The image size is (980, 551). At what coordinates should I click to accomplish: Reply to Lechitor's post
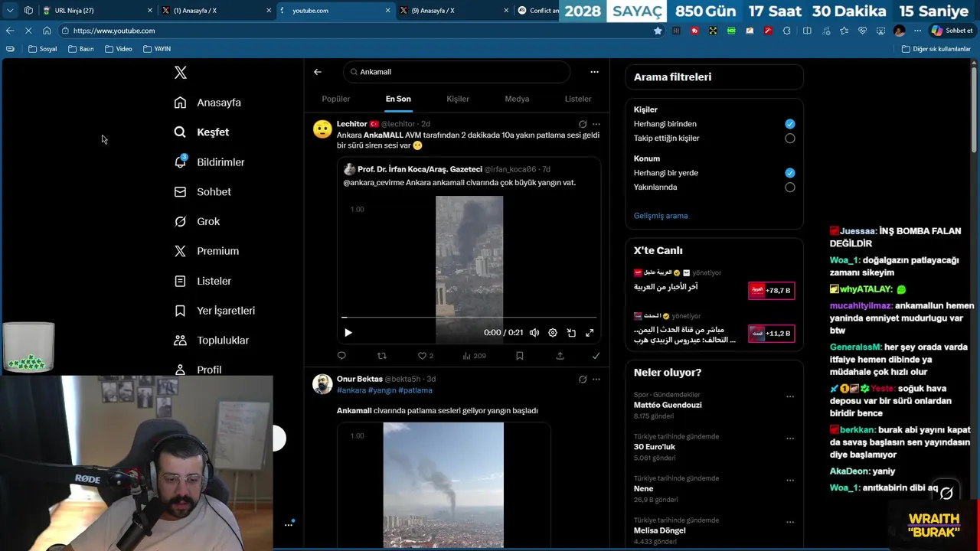pos(341,356)
